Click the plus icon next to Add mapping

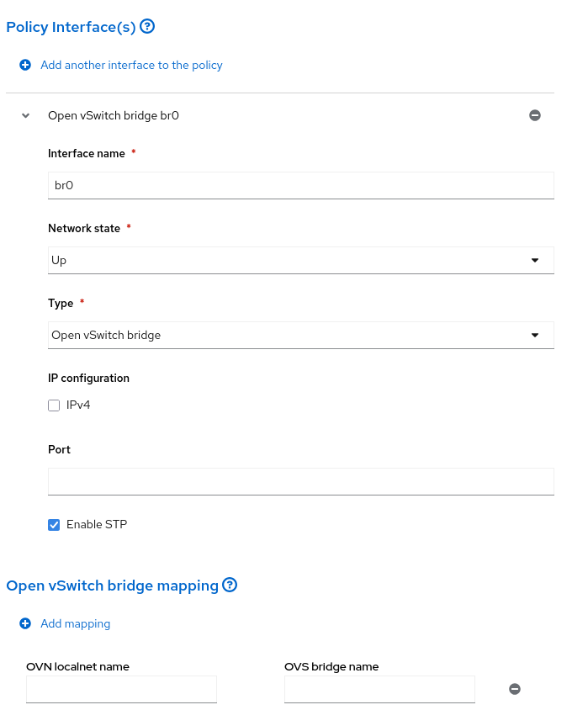tap(25, 623)
